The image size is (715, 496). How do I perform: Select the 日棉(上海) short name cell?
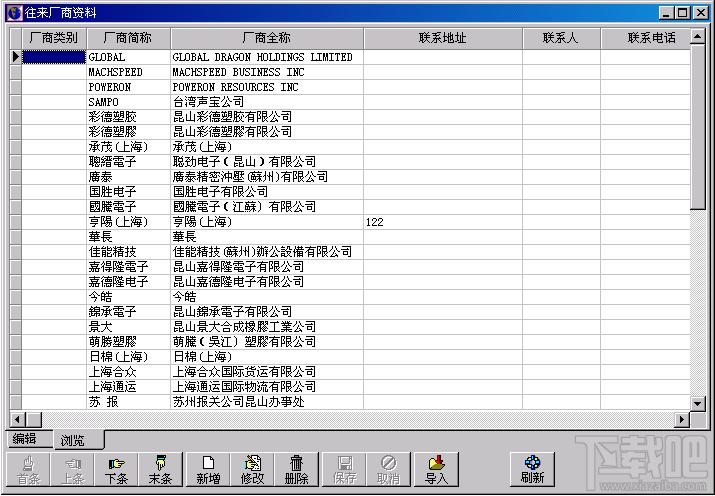[x=128, y=357]
